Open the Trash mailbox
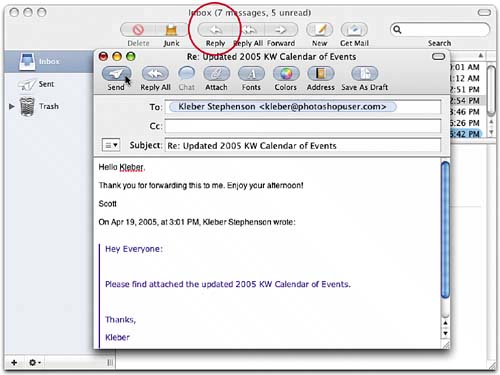This screenshot has height=375, width=500. click(x=49, y=106)
